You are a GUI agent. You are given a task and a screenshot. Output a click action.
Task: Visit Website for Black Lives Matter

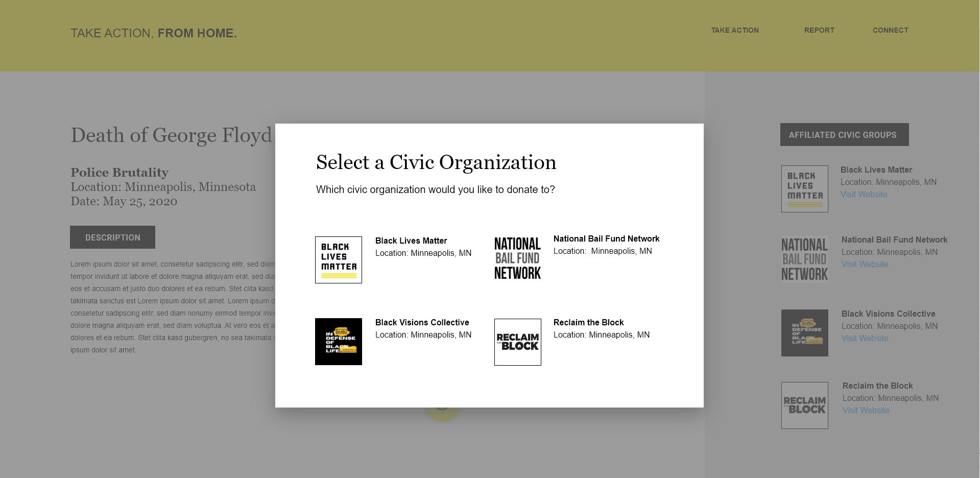coord(864,195)
